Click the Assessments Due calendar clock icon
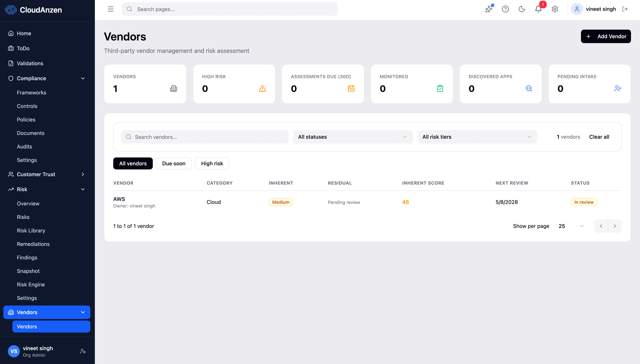This screenshot has width=640, height=364. pyautogui.click(x=351, y=88)
